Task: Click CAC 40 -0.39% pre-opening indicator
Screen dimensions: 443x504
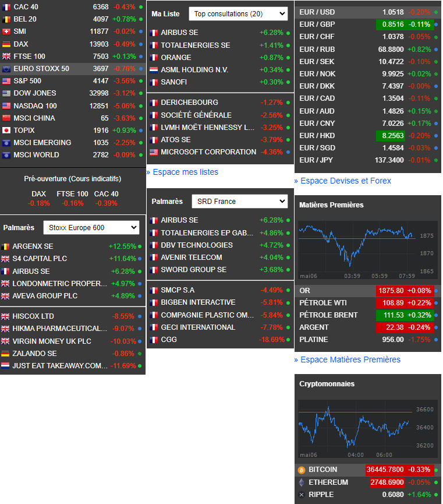Action: coord(106,199)
